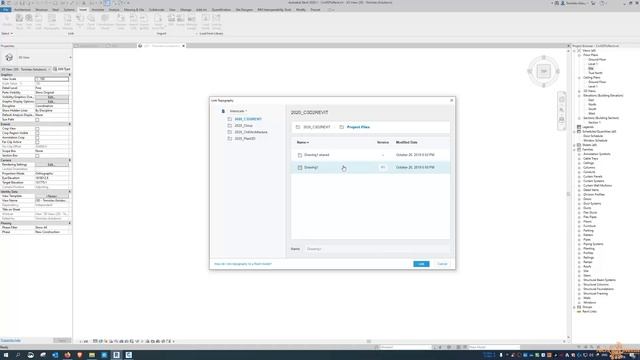The height and width of the screenshot is (360, 640).
Task: Open the File menu tab
Action: click(6, 9)
